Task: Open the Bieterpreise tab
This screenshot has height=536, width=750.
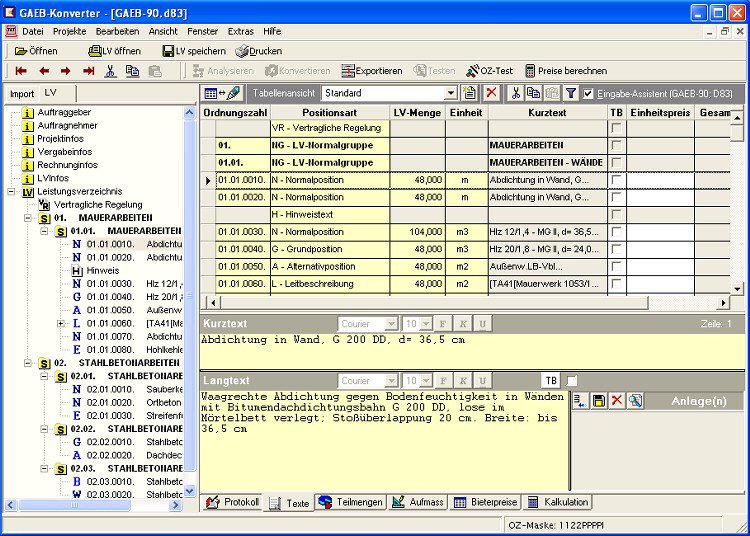Action: (x=485, y=503)
